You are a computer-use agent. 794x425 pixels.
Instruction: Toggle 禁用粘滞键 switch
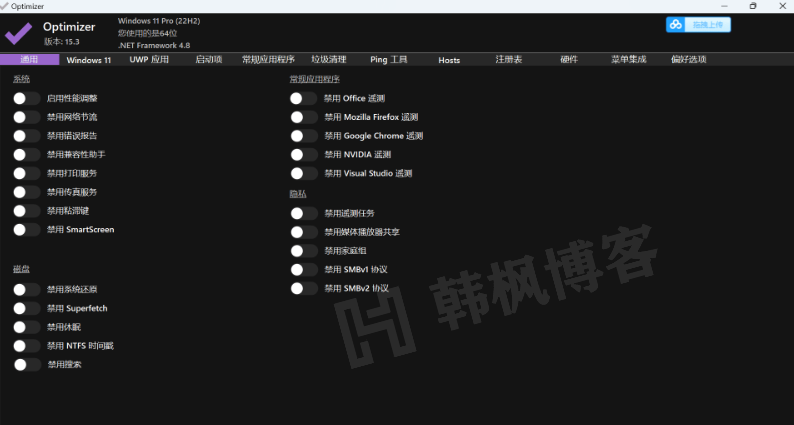26,211
